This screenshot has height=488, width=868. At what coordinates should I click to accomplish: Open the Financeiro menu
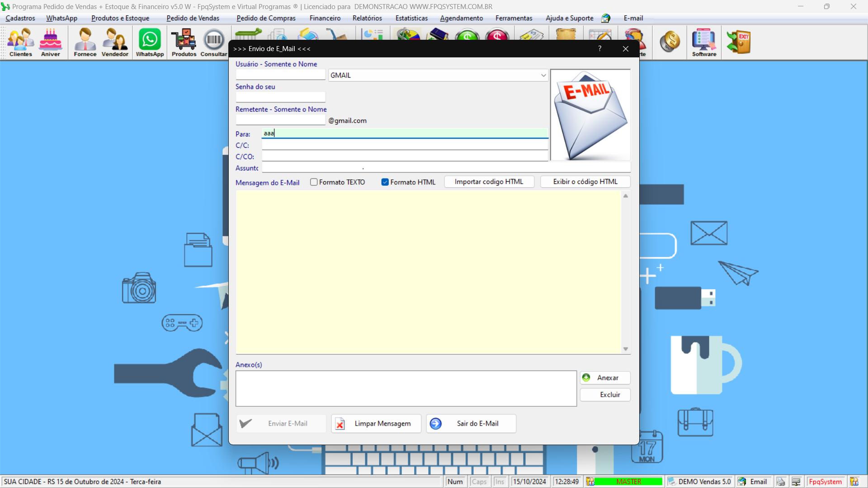pos(325,18)
